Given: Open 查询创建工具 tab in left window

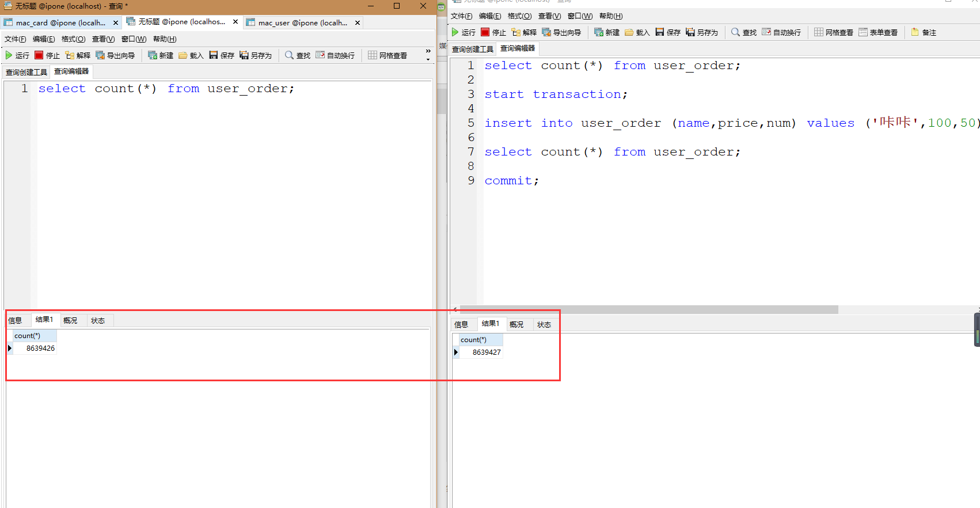Looking at the screenshot, I should pyautogui.click(x=26, y=72).
